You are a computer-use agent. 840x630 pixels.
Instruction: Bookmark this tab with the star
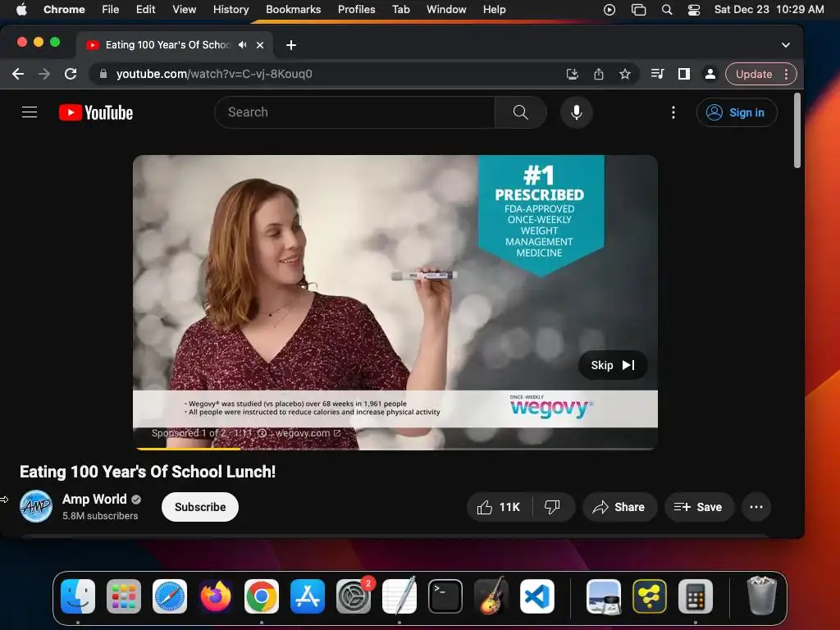(624, 74)
